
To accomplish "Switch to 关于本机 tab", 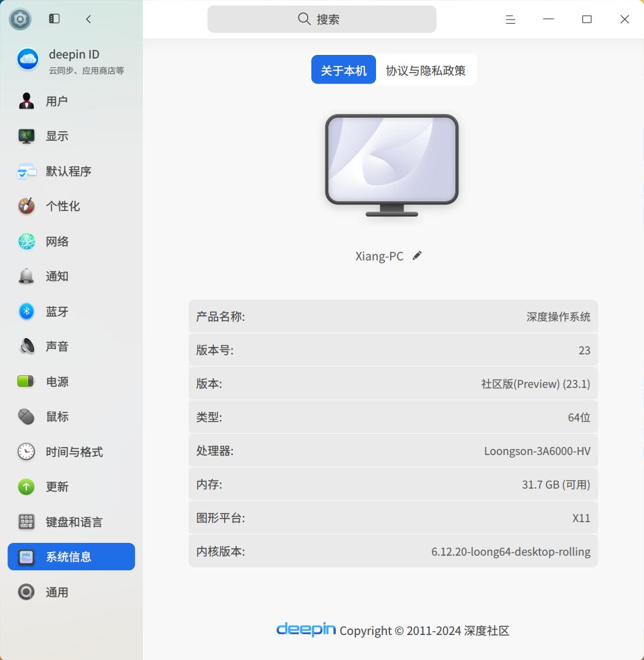I will click(343, 70).
